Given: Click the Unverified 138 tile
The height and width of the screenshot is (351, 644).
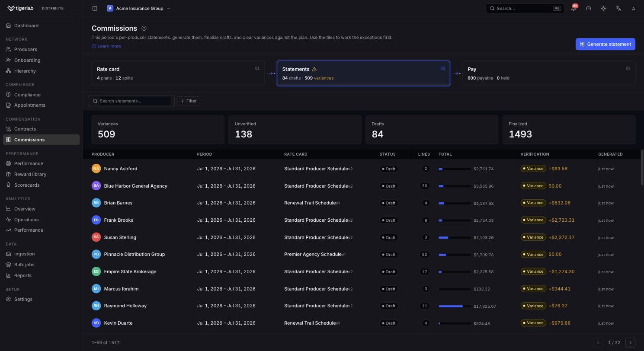Looking at the screenshot, I should tap(295, 130).
